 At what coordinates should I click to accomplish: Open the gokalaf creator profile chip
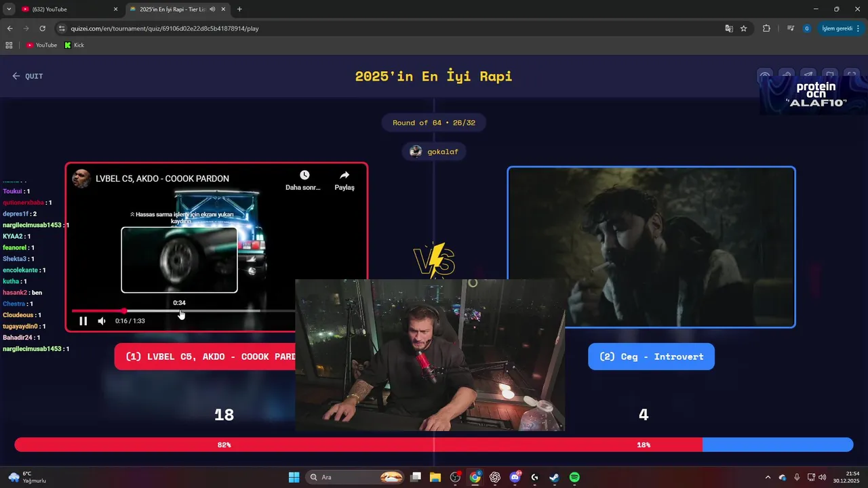[434, 151]
